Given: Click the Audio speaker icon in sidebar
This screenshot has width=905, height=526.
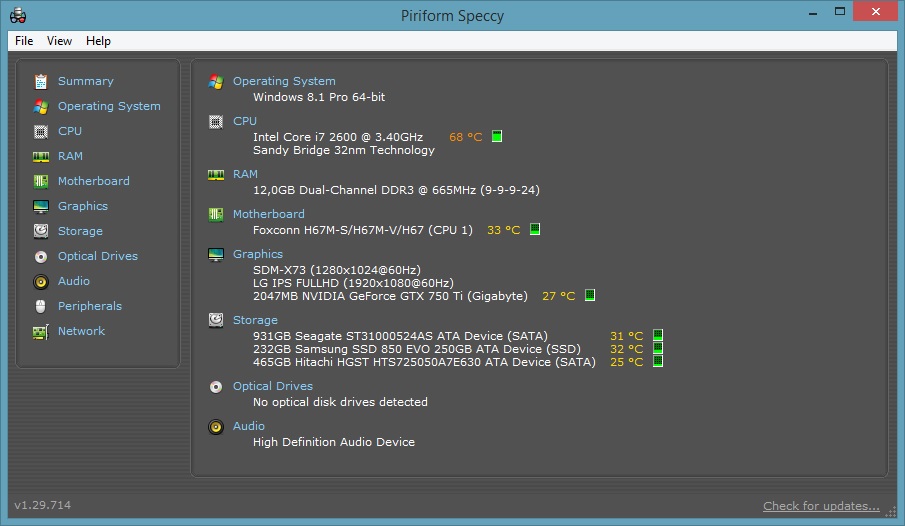Looking at the screenshot, I should (40, 281).
